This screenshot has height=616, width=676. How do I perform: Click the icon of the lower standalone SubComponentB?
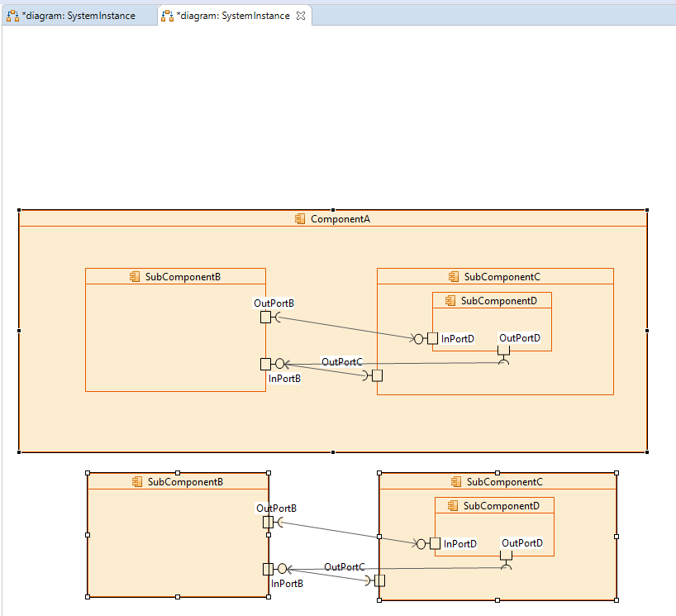point(137,482)
